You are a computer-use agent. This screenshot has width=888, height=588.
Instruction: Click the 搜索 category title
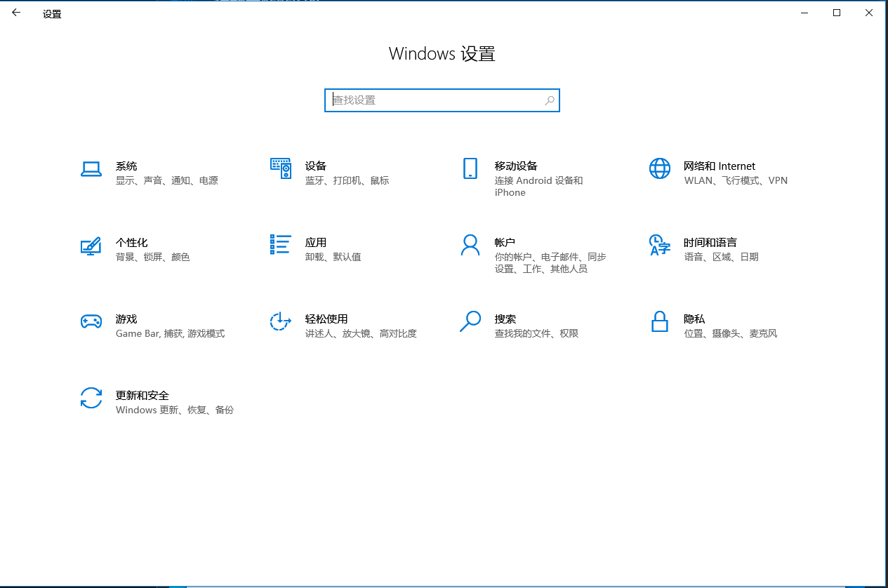coord(505,319)
